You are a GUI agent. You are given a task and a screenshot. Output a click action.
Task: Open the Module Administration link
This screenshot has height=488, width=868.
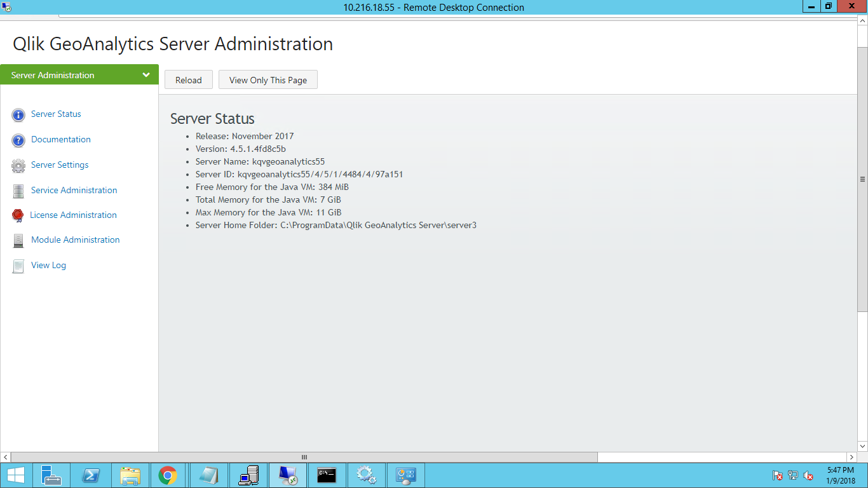[x=75, y=240]
